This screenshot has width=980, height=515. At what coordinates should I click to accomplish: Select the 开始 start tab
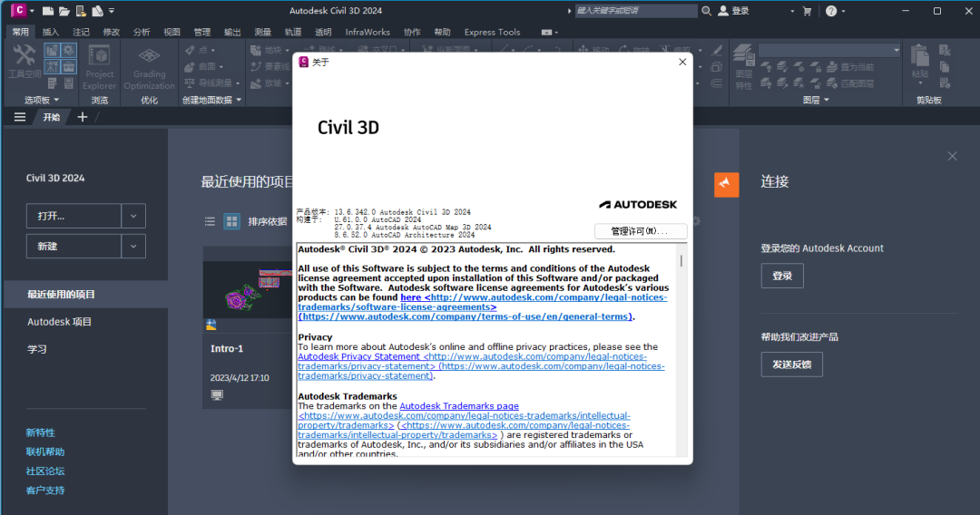(52, 117)
